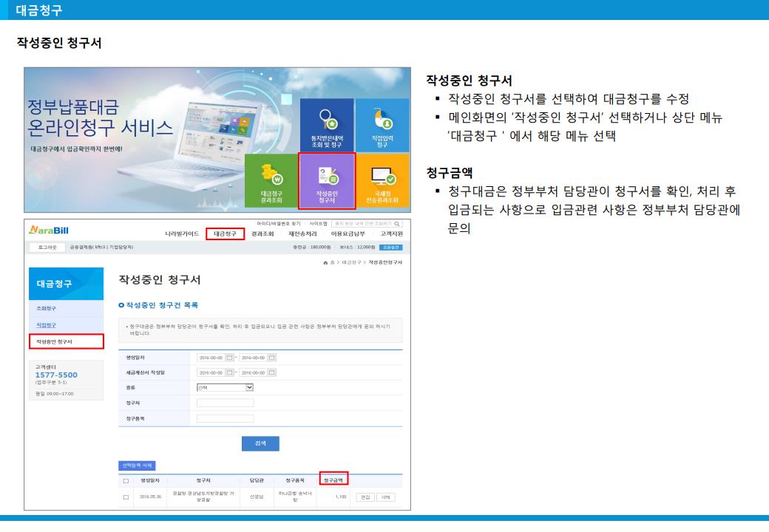Open calendar for 생성일자 end date
The height and width of the screenshot is (532, 769).
pos(272,358)
